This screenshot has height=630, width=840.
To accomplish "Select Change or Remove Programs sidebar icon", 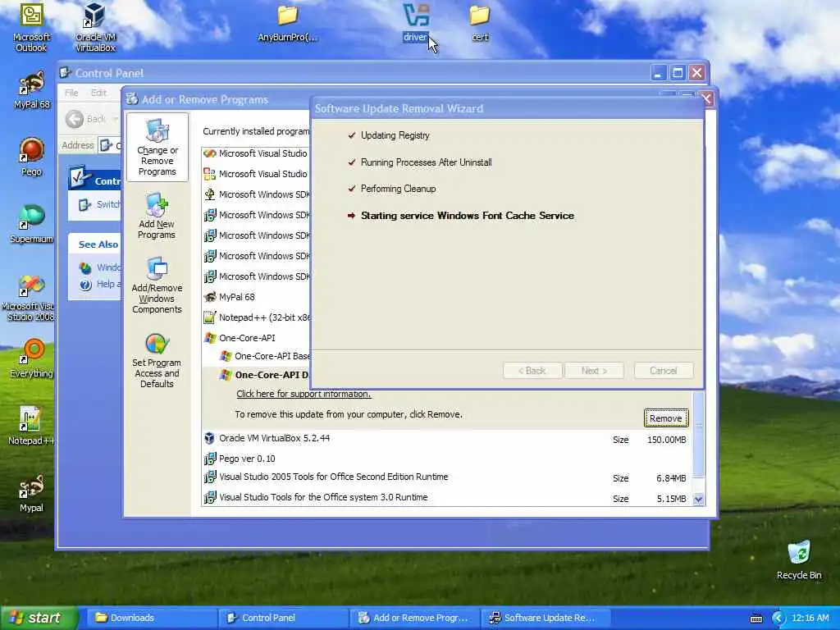I will click(157, 148).
